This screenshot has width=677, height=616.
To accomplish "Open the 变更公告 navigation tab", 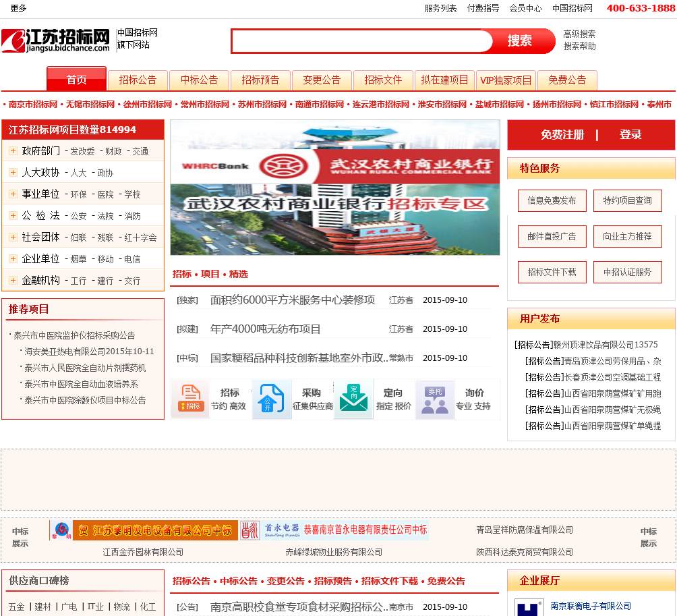I will (322, 80).
